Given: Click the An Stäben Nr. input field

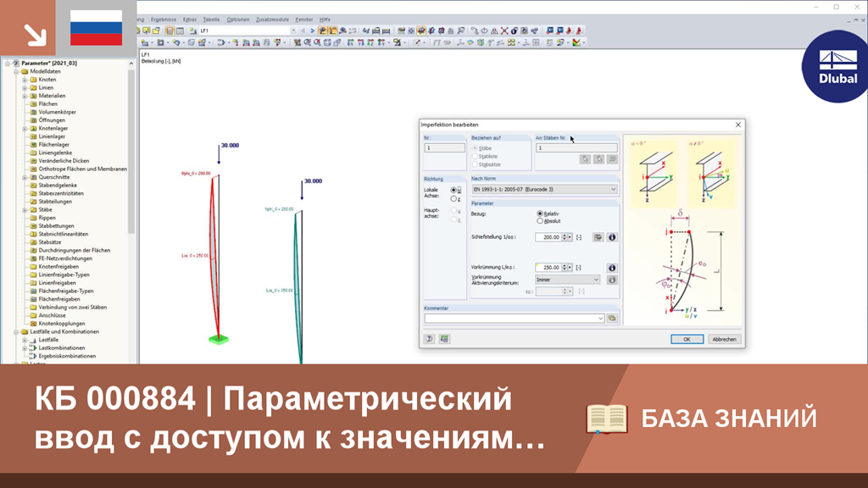Looking at the screenshot, I should coord(576,148).
